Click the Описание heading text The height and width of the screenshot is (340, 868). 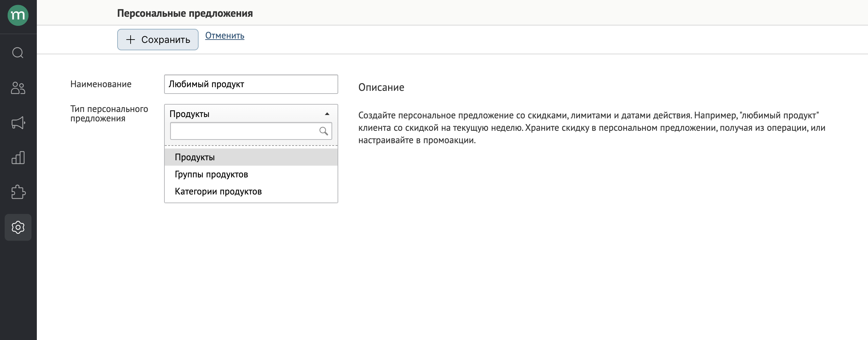381,88
